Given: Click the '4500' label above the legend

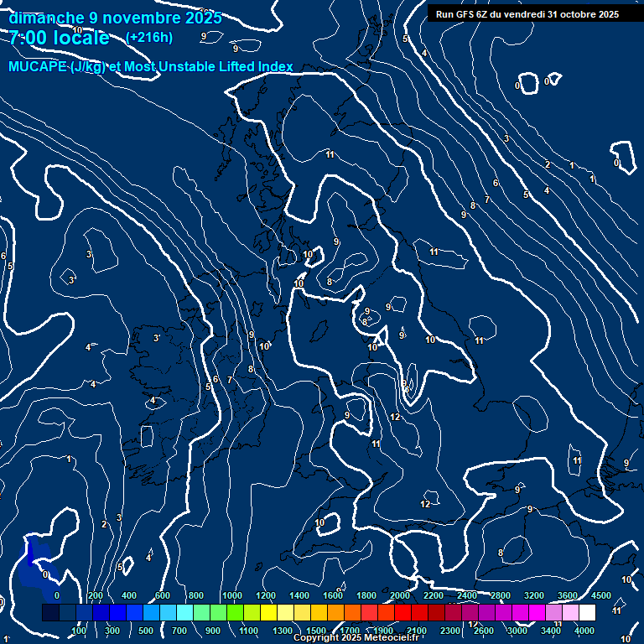Looking at the screenshot, I should [x=601, y=595].
